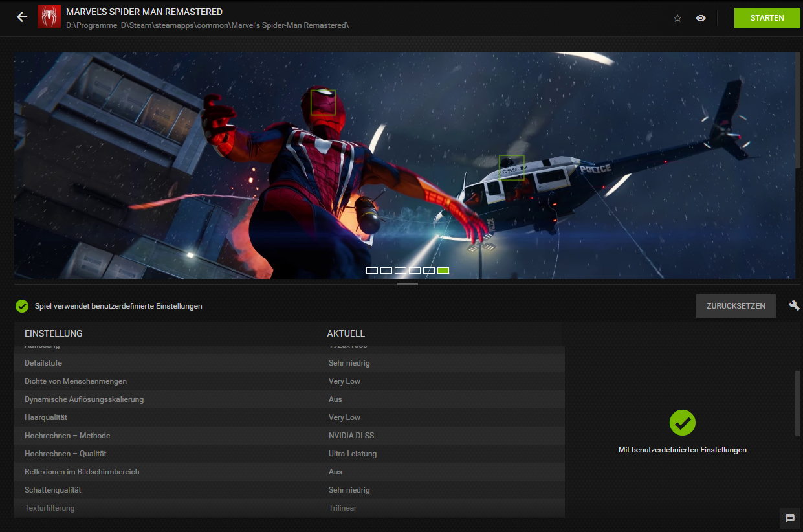Click the Trilinear value
Image resolution: width=803 pixels, height=532 pixels.
tap(342, 508)
